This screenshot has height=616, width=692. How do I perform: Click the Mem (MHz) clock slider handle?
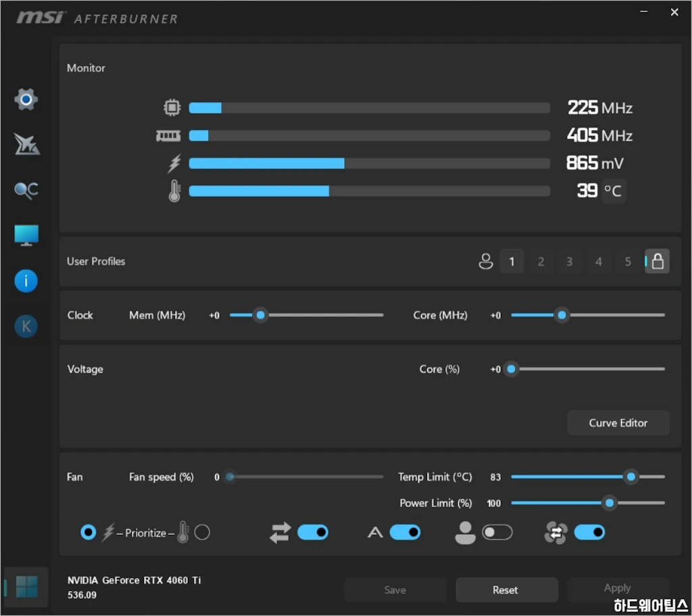(261, 315)
